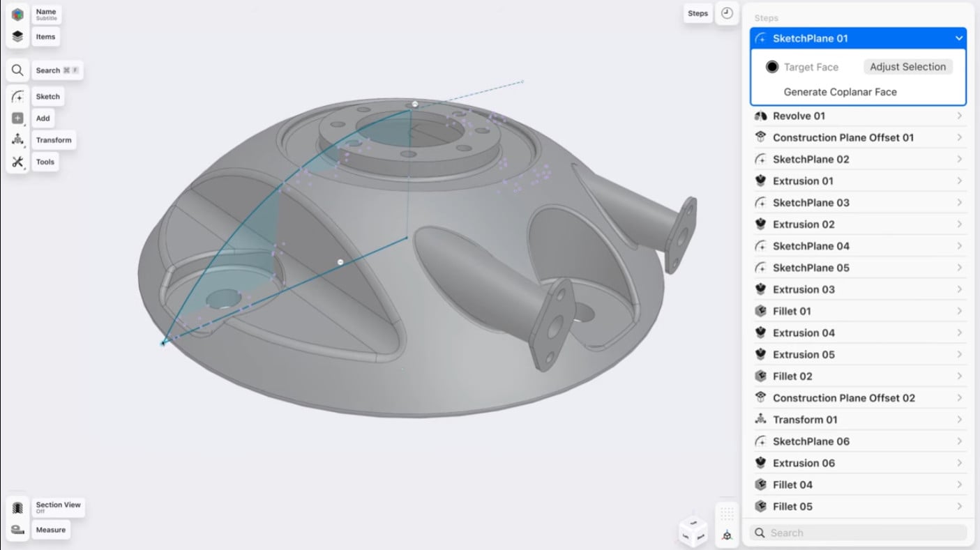Select the Transform tool icon
Image resolution: width=980 pixels, height=550 pixels.
pos(17,140)
